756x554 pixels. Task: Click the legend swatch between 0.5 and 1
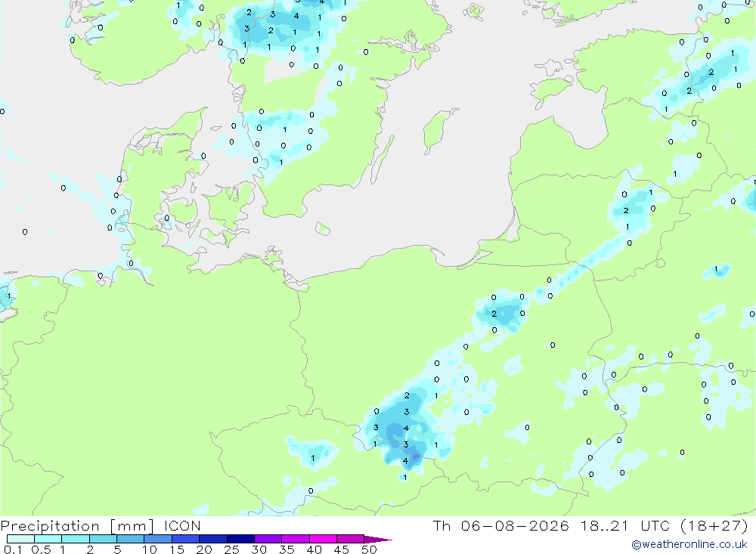tap(48, 539)
